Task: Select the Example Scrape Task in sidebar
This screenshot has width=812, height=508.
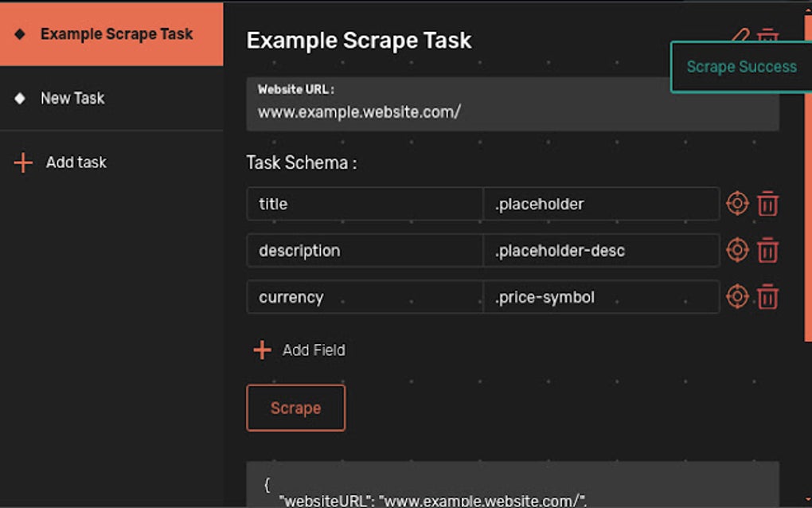Action: pos(111,34)
